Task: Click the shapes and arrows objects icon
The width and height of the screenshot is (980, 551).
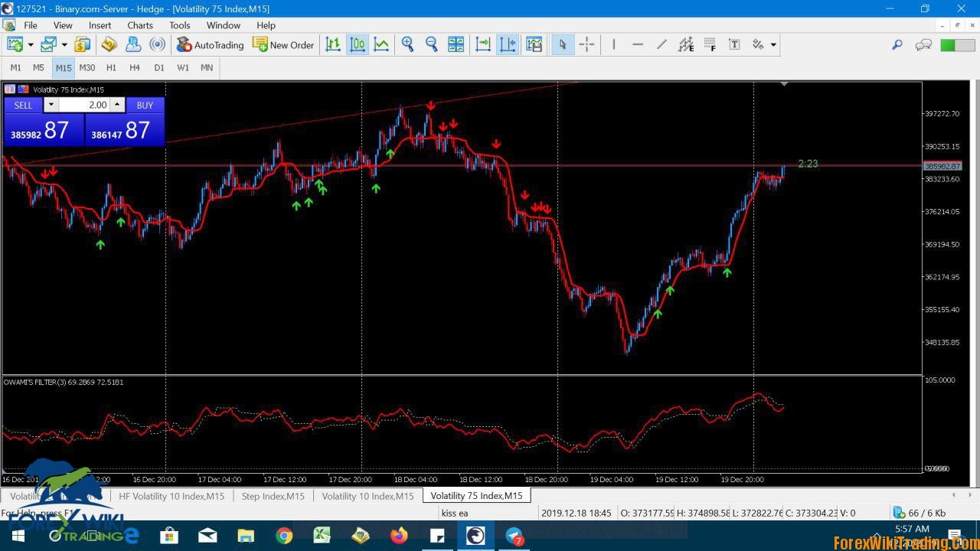Action: (x=758, y=44)
